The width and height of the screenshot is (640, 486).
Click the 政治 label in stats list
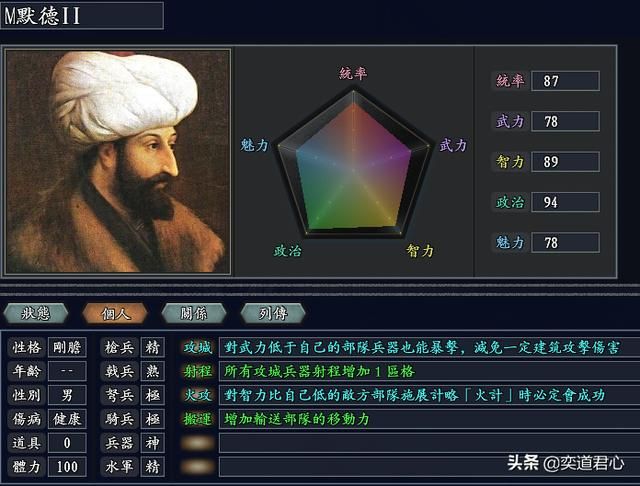(510, 202)
